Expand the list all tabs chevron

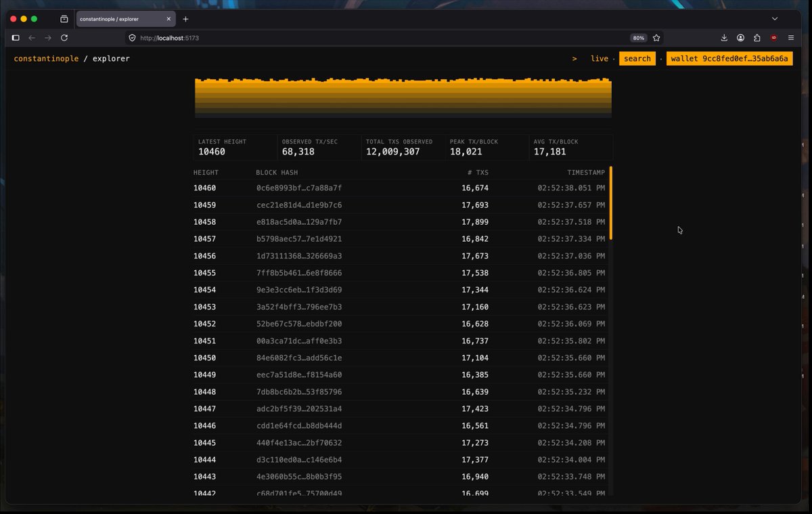[775, 19]
